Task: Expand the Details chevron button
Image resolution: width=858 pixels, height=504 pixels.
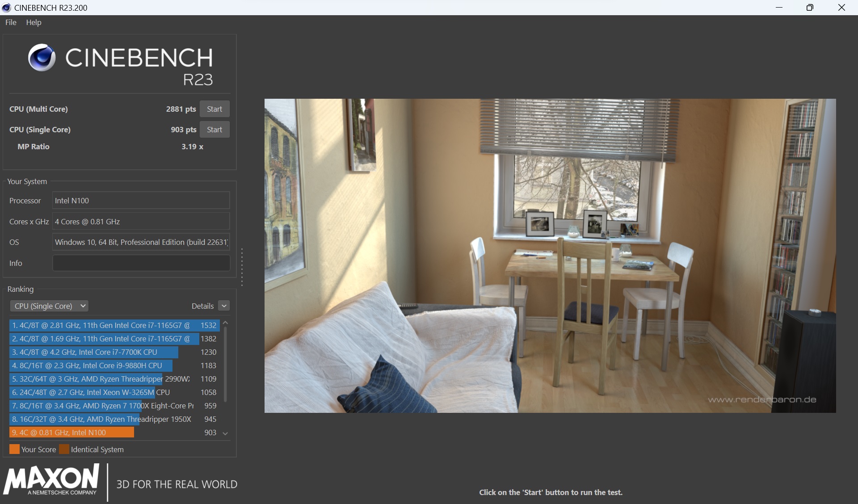Action: pyautogui.click(x=224, y=306)
